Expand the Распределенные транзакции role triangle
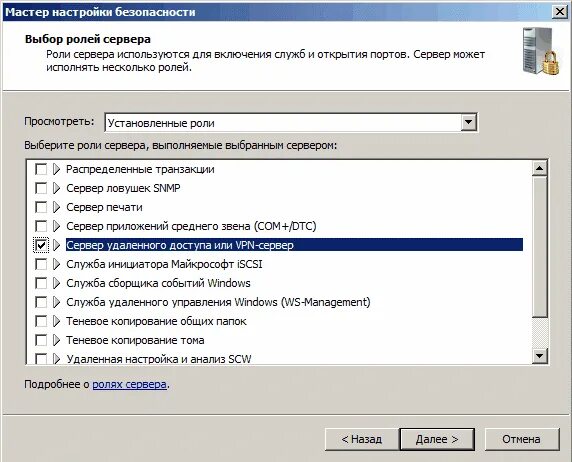This screenshot has height=462, width=572. pos(56,169)
